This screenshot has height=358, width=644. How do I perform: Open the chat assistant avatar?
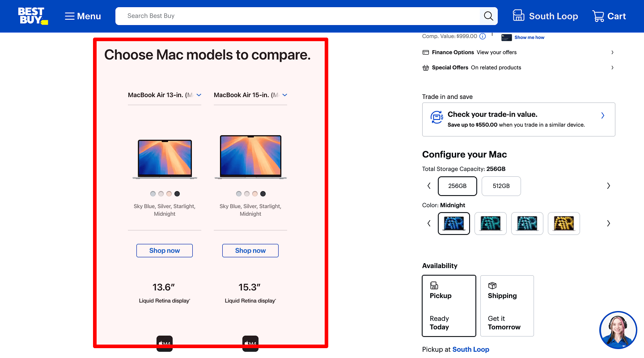point(618,330)
